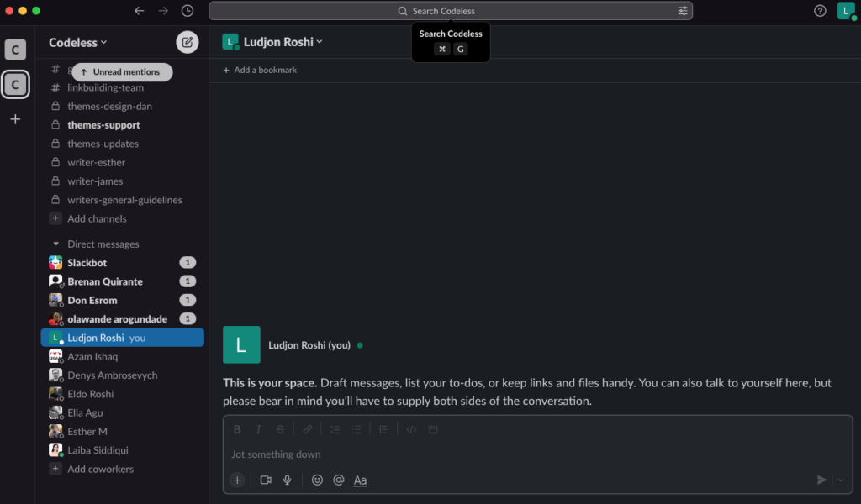
Task: Switch to the first workspace C icon
Action: point(15,50)
